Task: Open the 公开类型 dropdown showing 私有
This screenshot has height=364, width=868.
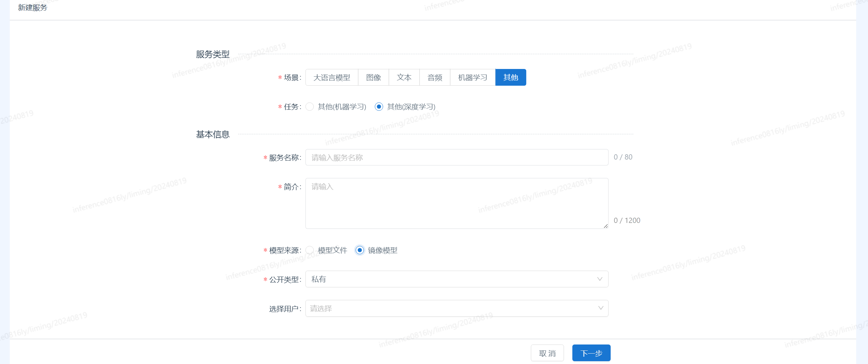Action: tap(453, 279)
